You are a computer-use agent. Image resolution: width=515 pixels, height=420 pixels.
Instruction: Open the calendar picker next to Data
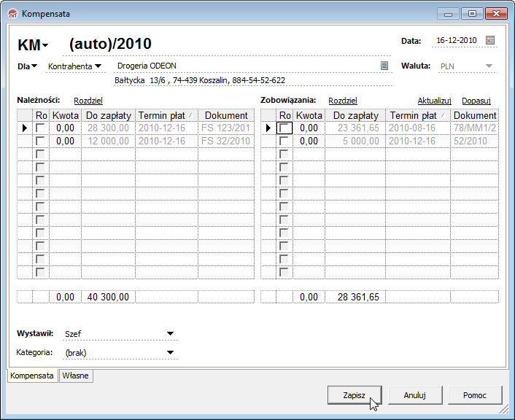click(490, 41)
